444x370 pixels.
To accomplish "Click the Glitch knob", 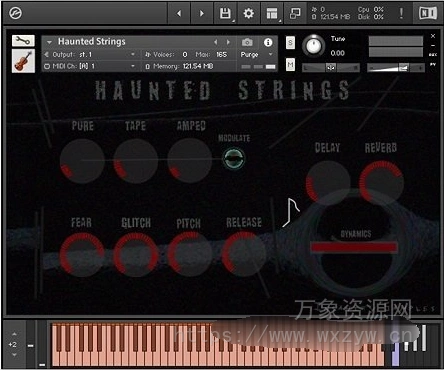I will tap(136, 255).
